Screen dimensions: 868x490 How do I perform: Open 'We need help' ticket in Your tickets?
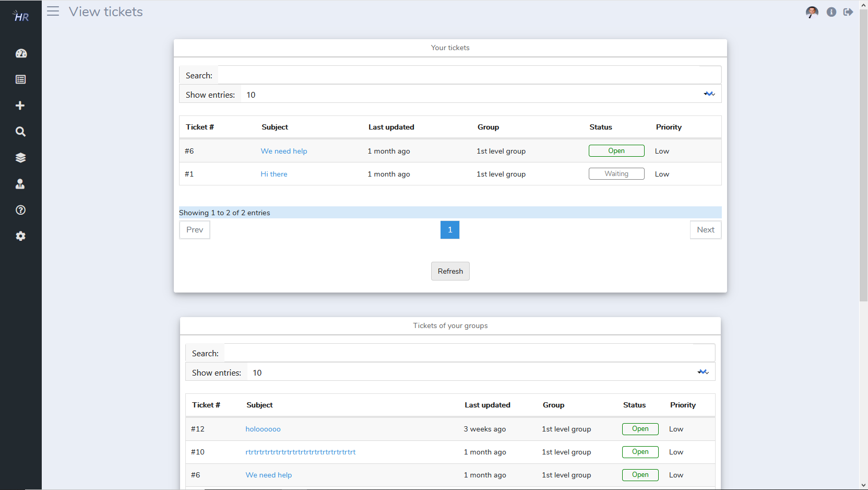(x=284, y=151)
